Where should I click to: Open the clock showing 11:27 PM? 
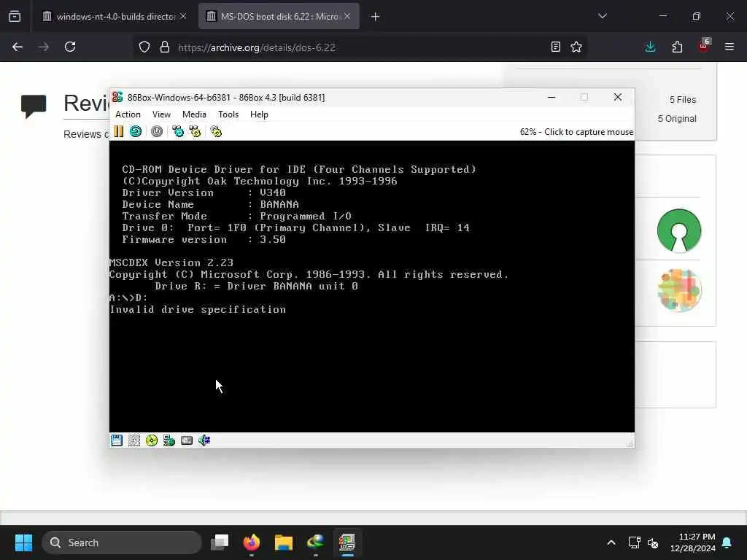pyautogui.click(x=693, y=542)
